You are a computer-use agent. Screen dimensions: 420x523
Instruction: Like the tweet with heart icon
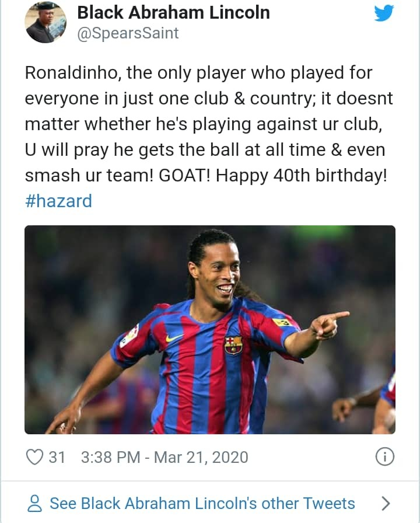(x=34, y=457)
